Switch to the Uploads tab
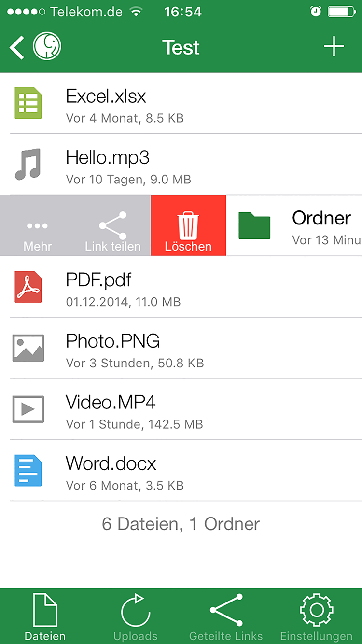This screenshot has height=644, width=362. 136,617
